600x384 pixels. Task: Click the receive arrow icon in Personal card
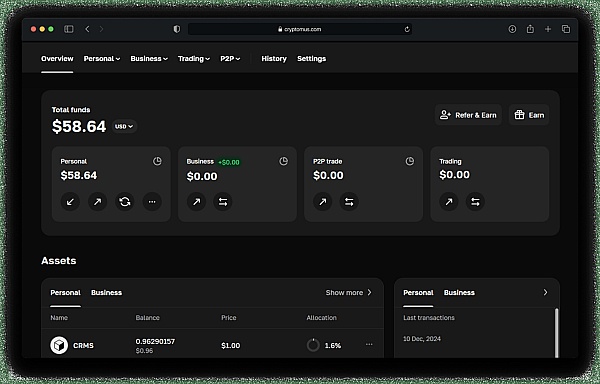coord(70,202)
